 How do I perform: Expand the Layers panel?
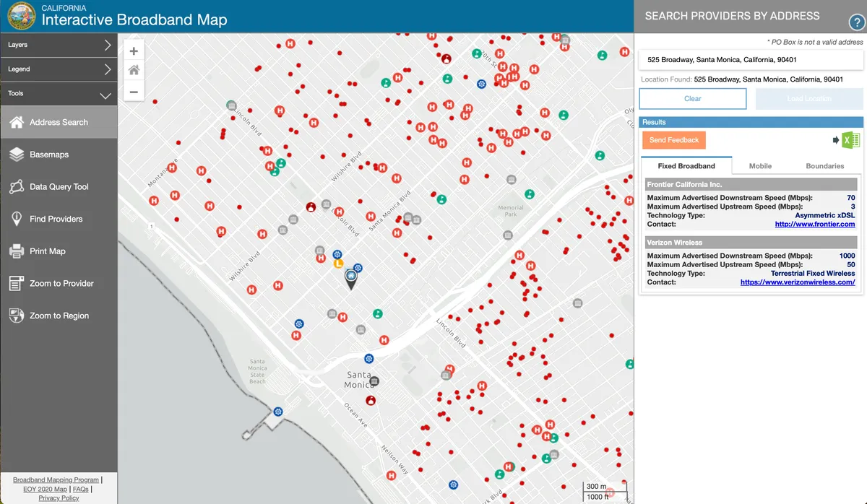(59, 45)
